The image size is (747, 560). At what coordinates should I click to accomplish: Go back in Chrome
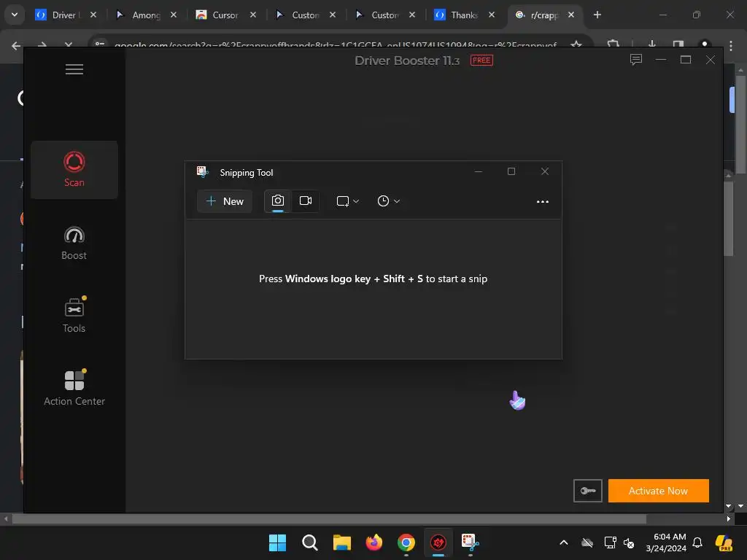pyautogui.click(x=16, y=46)
